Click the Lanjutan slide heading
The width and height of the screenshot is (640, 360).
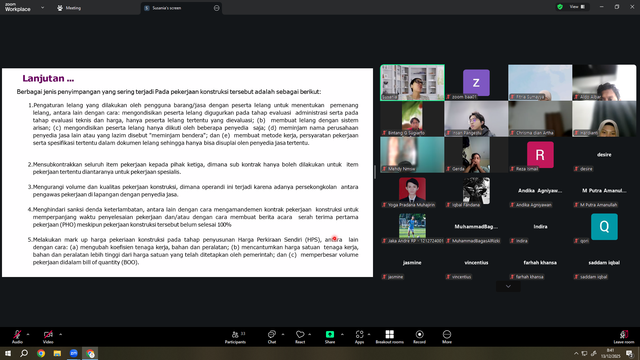click(x=48, y=78)
